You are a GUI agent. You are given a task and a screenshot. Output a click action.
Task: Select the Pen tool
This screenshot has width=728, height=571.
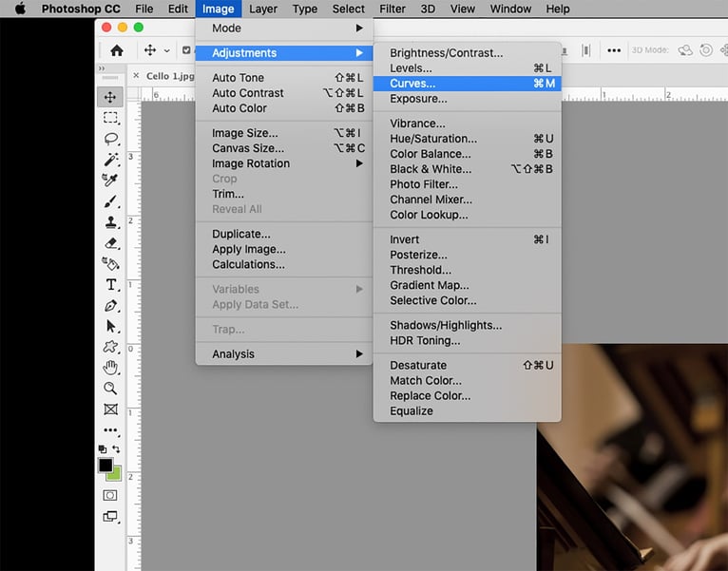pyautogui.click(x=111, y=306)
